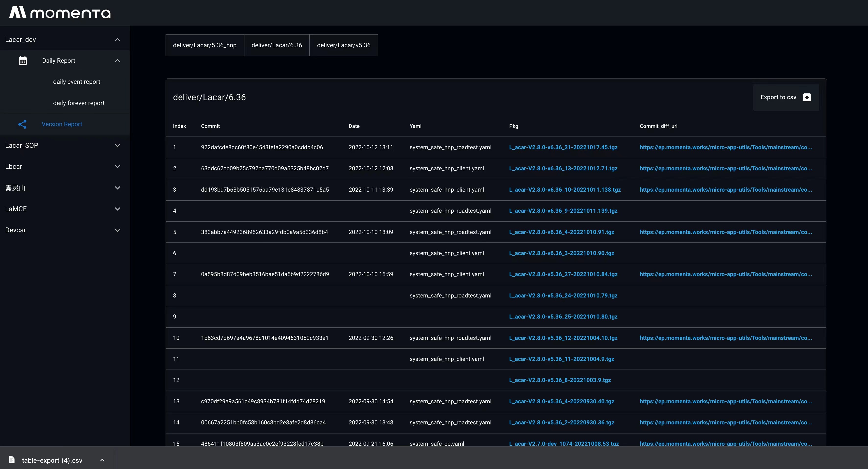Image resolution: width=868 pixels, height=469 pixels.
Task: Switch to deliver/Lacar/v5.36 tab
Action: [344, 45]
